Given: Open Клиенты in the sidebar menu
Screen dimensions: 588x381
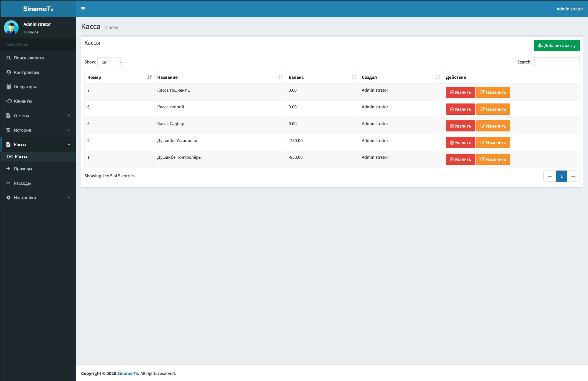Looking at the screenshot, I should [38, 101].
